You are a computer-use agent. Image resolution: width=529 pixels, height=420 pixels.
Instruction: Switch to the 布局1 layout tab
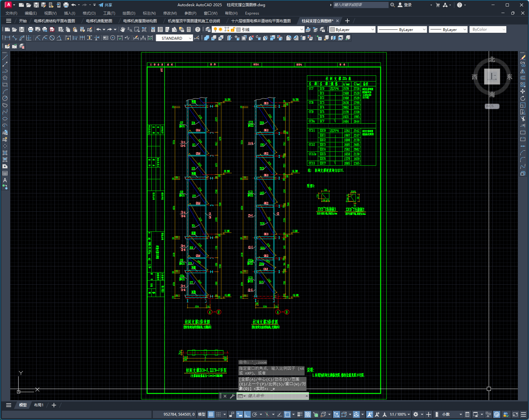pyautogui.click(x=39, y=405)
